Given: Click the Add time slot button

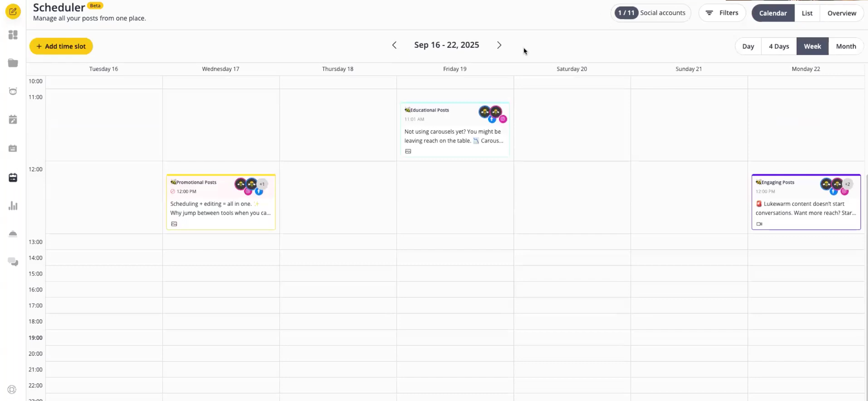Looking at the screenshot, I should click(x=61, y=46).
